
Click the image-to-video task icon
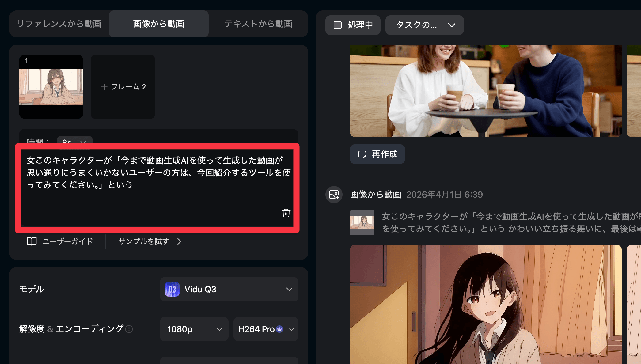click(334, 195)
